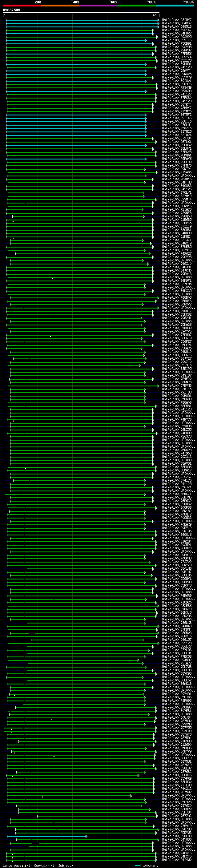The image size is (197, 868).
Task: Select the UniRef100_A1YMY6 label
Action: click(176, 111)
